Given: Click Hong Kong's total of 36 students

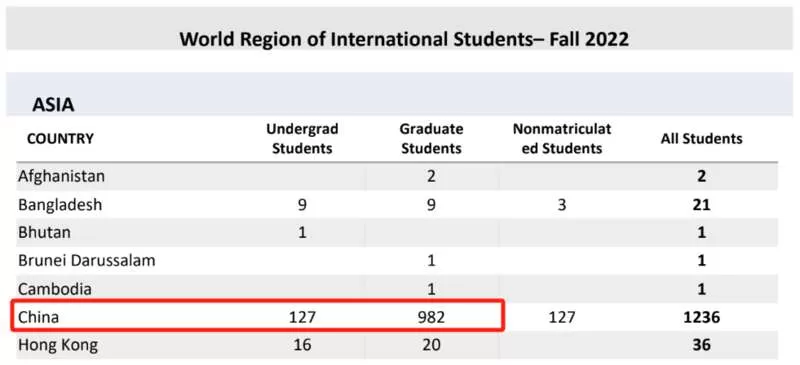Looking at the screenshot, I should tap(702, 346).
